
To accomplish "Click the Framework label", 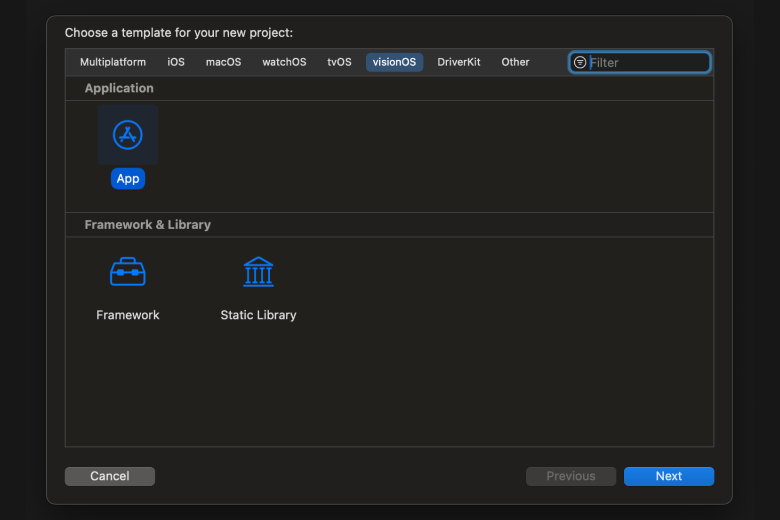I will click(x=128, y=315).
